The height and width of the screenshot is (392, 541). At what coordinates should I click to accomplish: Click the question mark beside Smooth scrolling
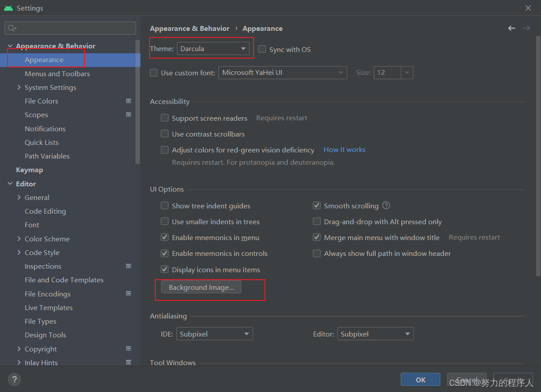[386, 205]
